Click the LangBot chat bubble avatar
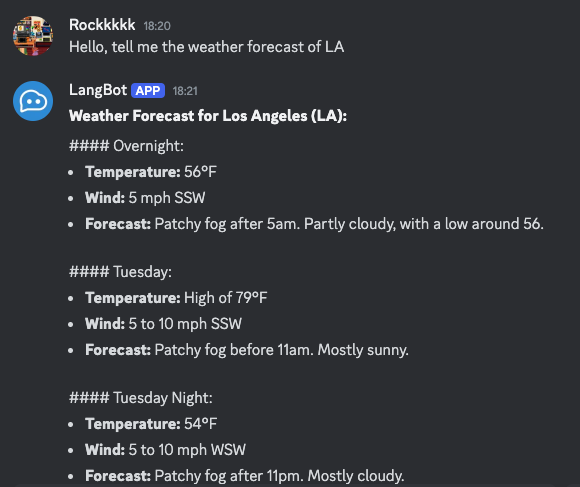Viewport: 580px width, 487px height. pos(33,101)
